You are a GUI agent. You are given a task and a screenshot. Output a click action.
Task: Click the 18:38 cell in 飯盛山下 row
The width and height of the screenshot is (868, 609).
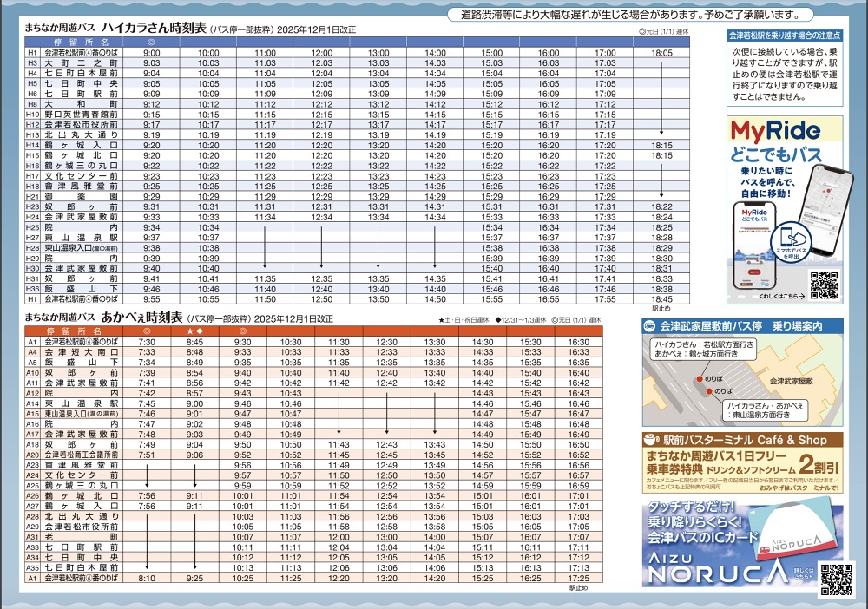click(x=661, y=289)
